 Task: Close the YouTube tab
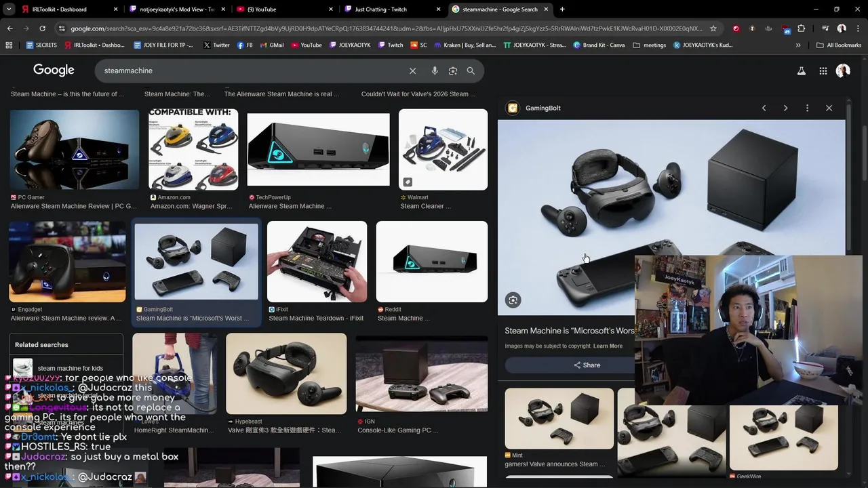[x=331, y=9]
